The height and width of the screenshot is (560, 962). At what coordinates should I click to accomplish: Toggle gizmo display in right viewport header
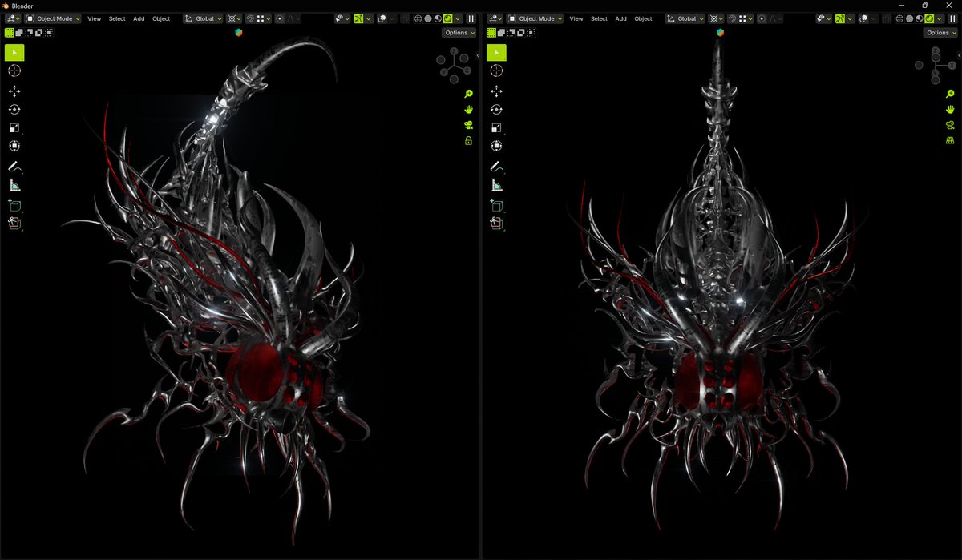click(840, 18)
